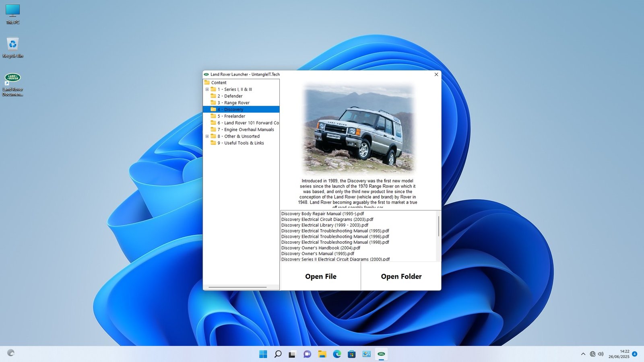Image resolution: width=644 pixels, height=362 pixels.
Task: Expand the Series I, II & III folder
Action: [x=207, y=89]
